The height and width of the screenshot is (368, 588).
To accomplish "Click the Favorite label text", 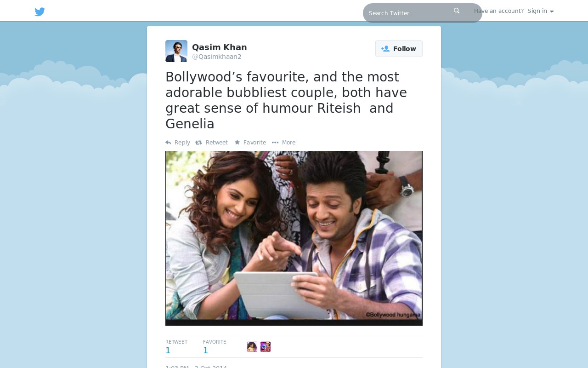I will [x=254, y=143].
